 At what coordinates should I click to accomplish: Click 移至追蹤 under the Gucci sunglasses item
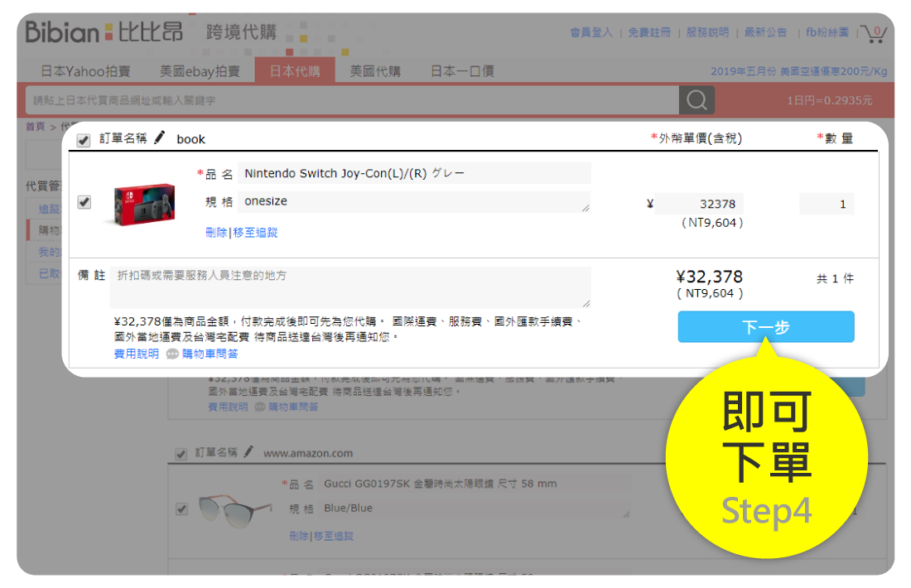coord(334,536)
